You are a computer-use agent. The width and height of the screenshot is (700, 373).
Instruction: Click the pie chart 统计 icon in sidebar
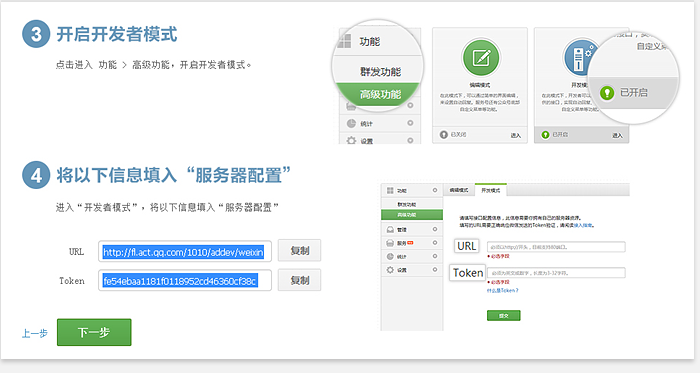351,123
